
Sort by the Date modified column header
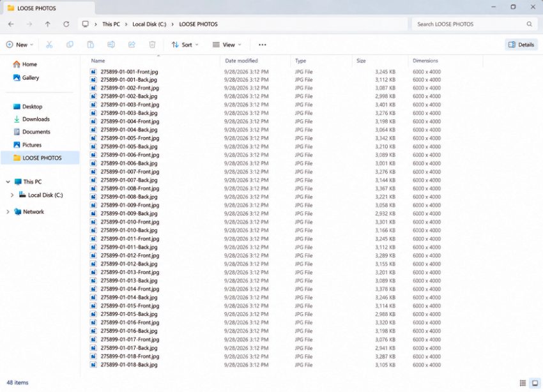coord(241,61)
